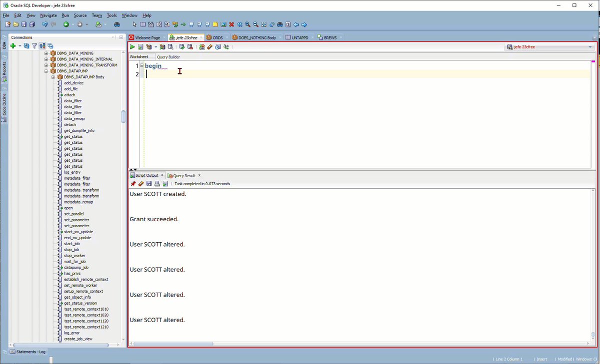The height and width of the screenshot is (364, 600).
Task: Click the zoom in magnifier icon
Action: click(247, 24)
